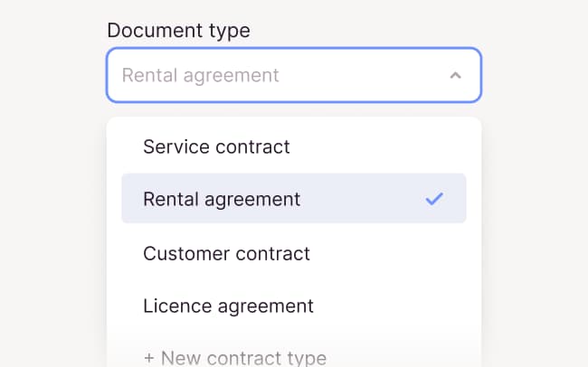Focus the blue-outlined Document type select box
The width and height of the screenshot is (588, 367).
click(x=293, y=75)
